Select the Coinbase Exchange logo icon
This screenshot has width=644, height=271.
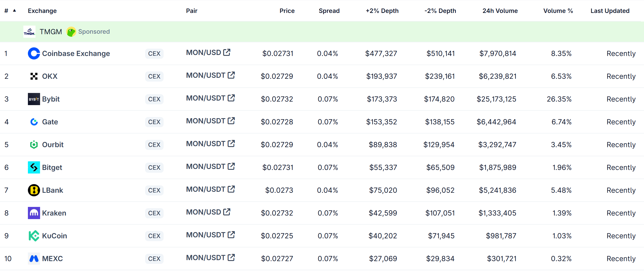click(x=34, y=53)
